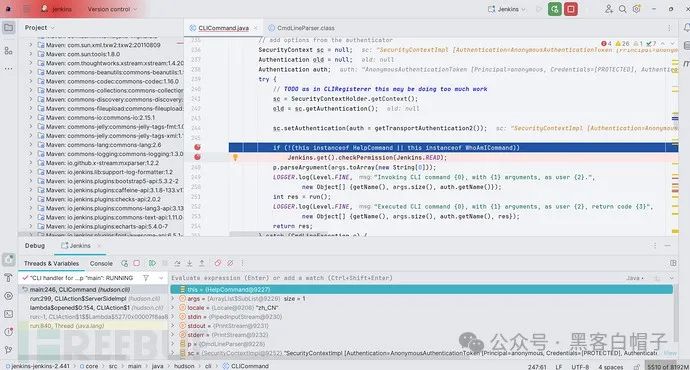Viewport: 690px width, 370px height.
Task: Click the Evaluate expression input field
Action: (x=396, y=278)
